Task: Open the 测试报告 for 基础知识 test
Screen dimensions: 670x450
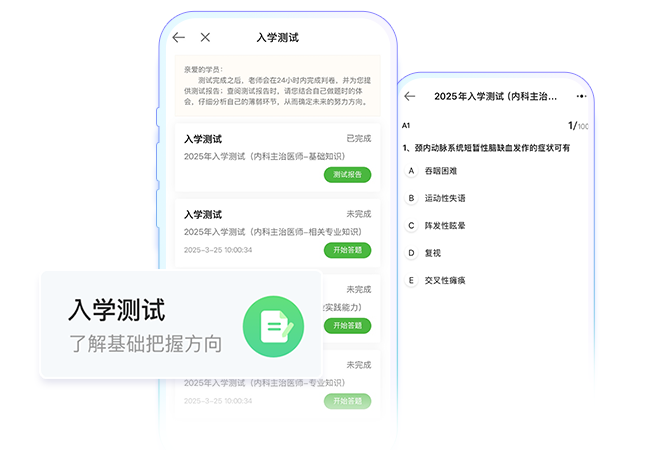Action: [347, 175]
